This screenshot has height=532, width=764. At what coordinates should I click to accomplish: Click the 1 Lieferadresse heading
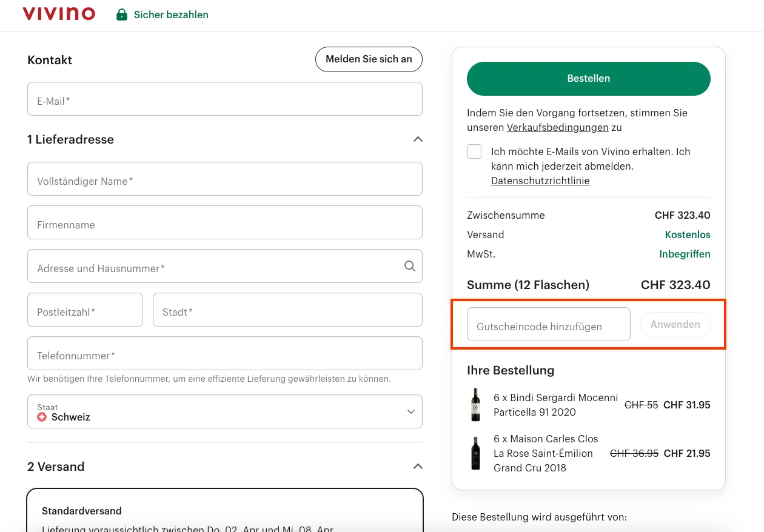click(70, 139)
